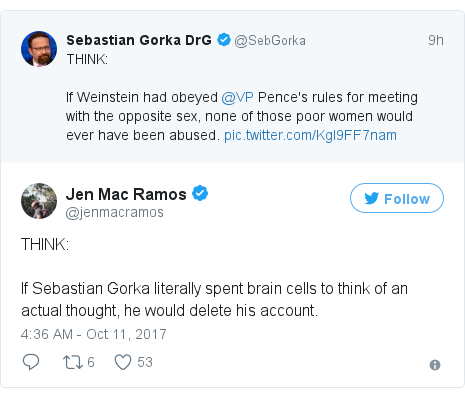Click the @VP mention link
465x398 pixels.
click(237, 97)
